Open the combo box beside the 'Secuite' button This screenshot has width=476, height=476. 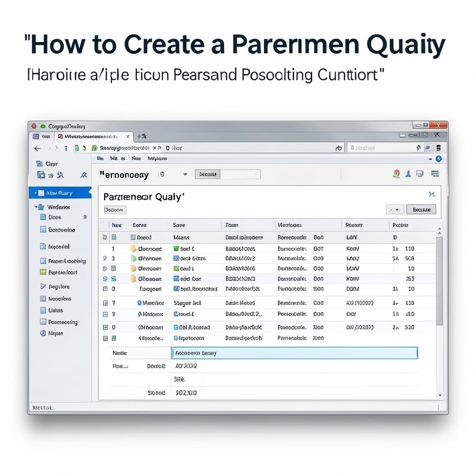click(x=240, y=174)
